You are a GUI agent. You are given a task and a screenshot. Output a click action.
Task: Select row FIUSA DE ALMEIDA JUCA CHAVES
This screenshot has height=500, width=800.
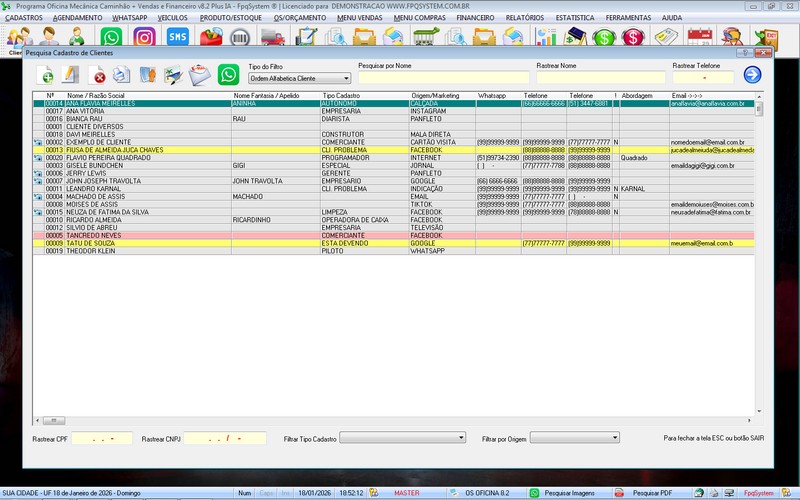click(393, 150)
